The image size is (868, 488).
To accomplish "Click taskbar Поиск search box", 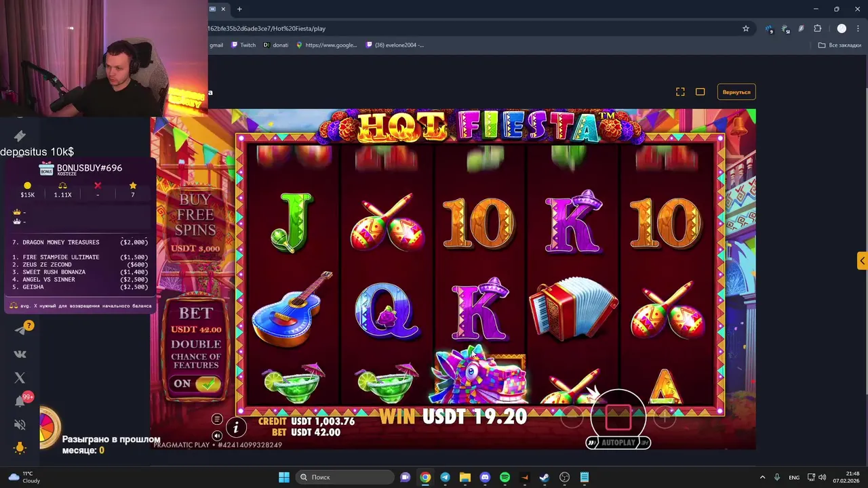I will [x=345, y=477].
